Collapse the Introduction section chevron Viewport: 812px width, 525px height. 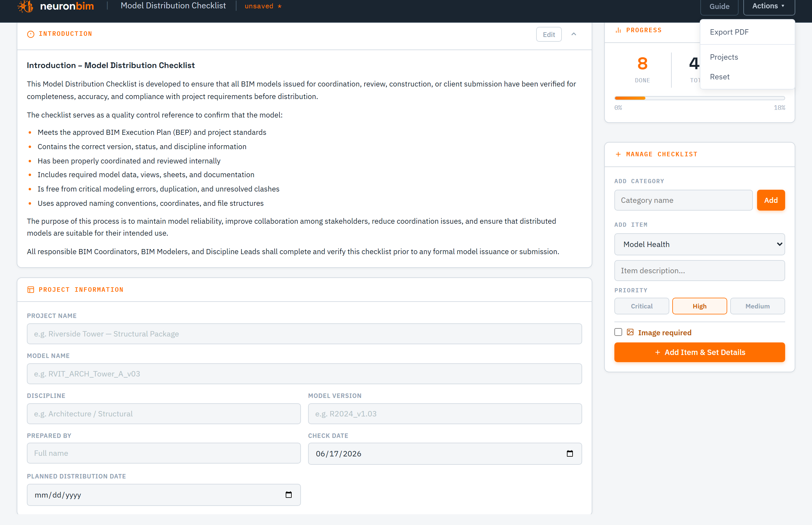[574, 34]
